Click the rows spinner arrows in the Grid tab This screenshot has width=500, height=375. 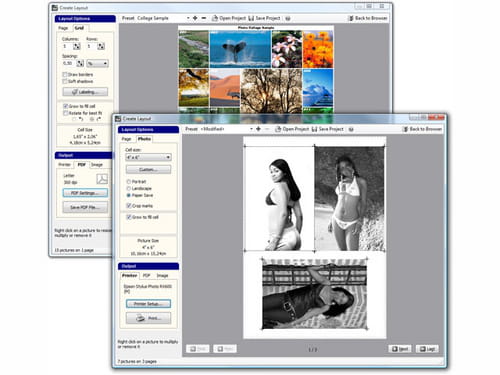click(101, 46)
